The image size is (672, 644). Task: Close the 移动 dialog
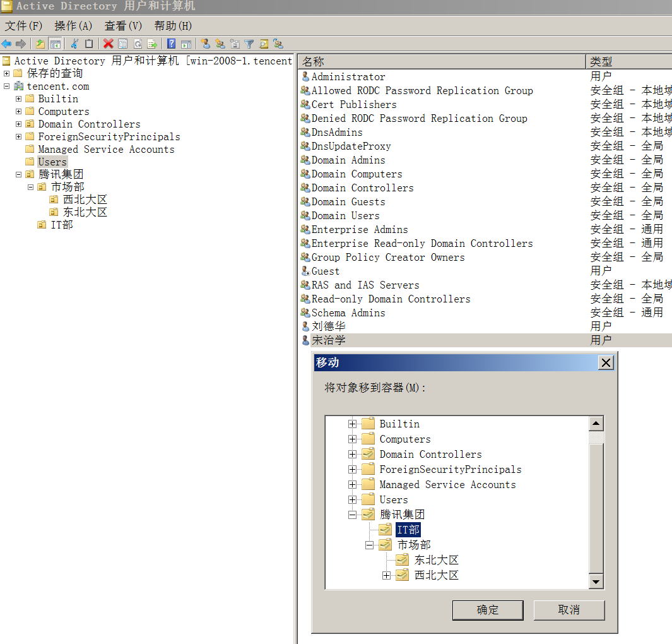606,363
